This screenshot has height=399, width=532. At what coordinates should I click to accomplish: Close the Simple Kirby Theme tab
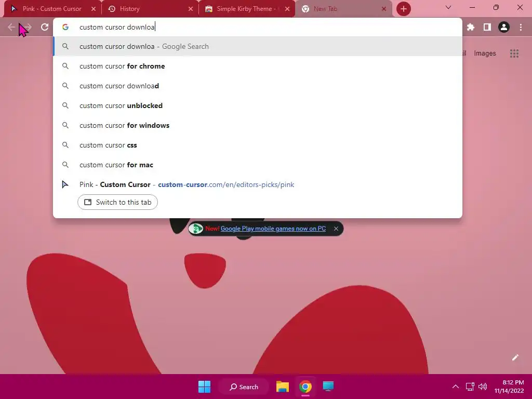[287, 9]
